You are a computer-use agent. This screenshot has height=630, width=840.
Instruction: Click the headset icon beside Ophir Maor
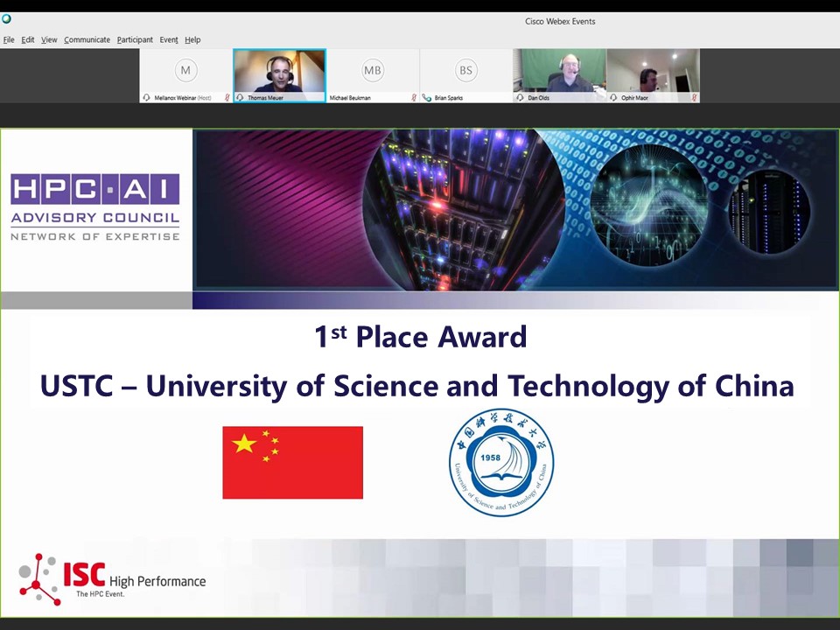click(x=613, y=98)
